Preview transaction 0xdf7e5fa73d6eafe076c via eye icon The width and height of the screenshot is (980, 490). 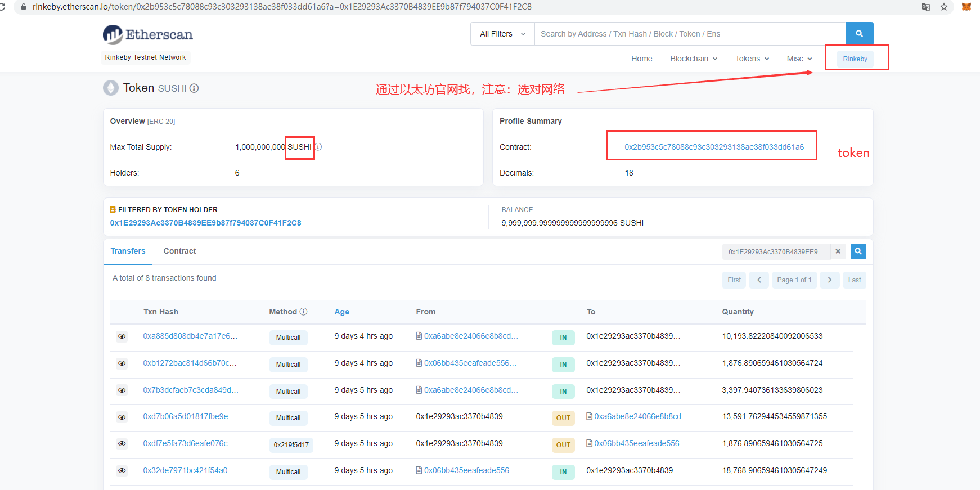pos(122,444)
